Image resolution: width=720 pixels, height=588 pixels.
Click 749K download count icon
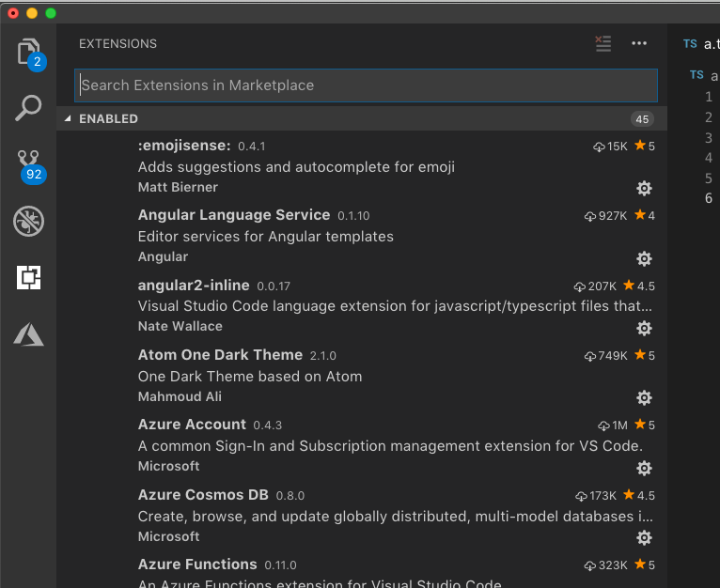tap(590, 356)
